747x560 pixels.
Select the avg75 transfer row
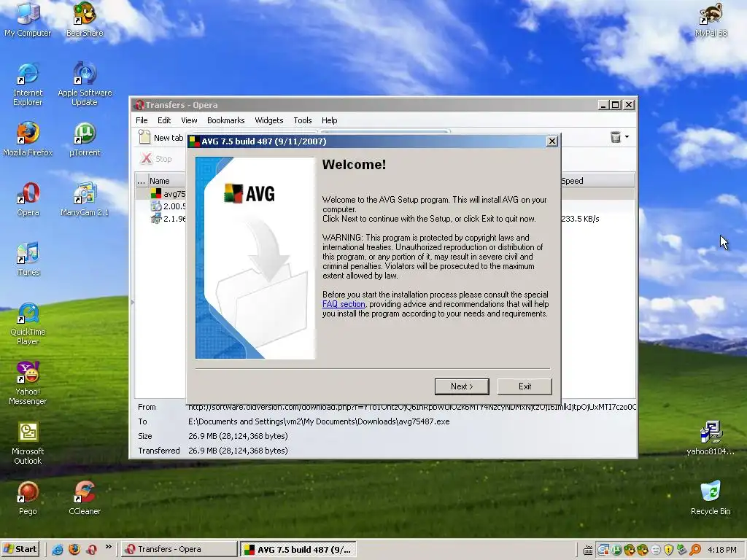[x=167, y=194]
